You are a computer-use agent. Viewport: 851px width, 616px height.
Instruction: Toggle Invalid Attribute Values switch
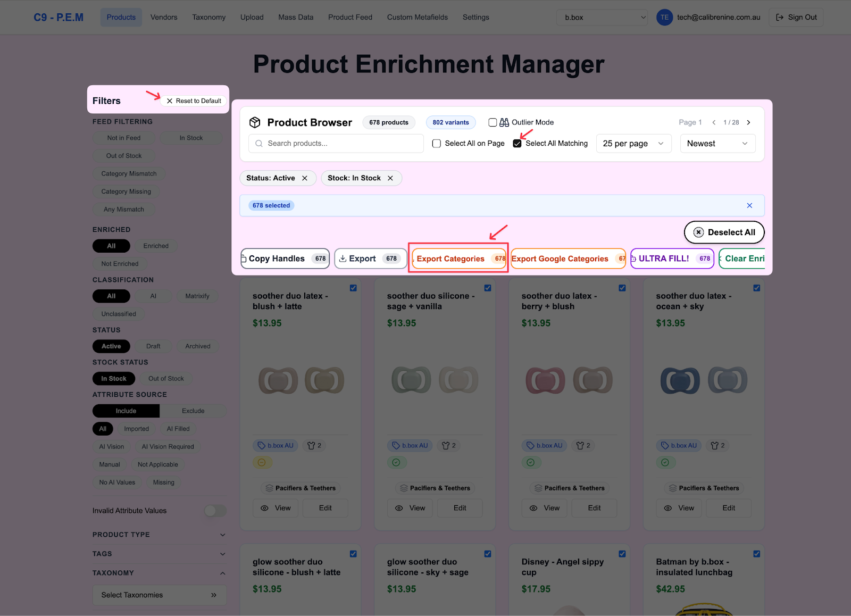tap(215, 511)
